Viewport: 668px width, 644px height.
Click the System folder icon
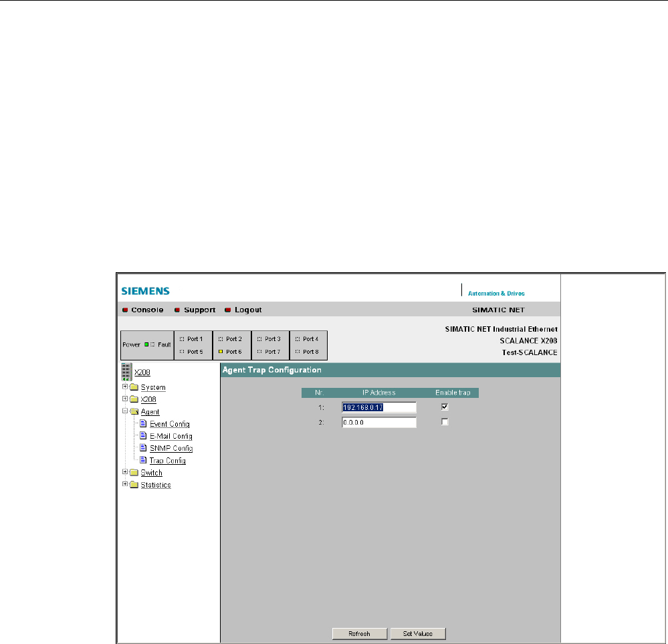pyautogui.click(x=134, y=387)
